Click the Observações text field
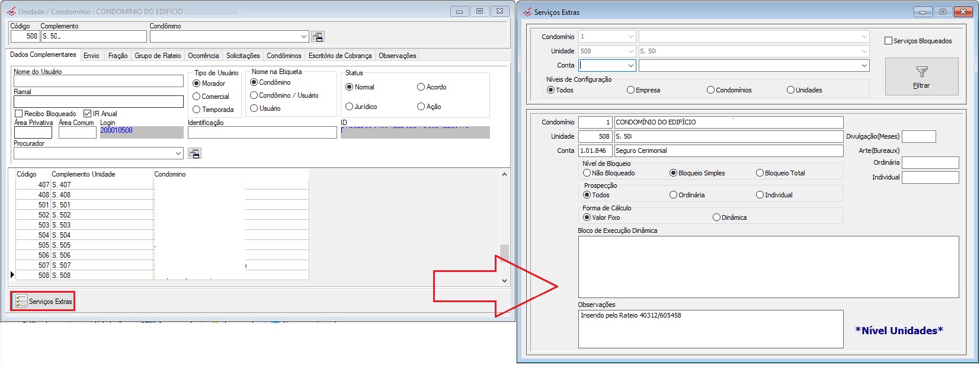The height and width of the screenshot is (365, 980). [710, 329]
